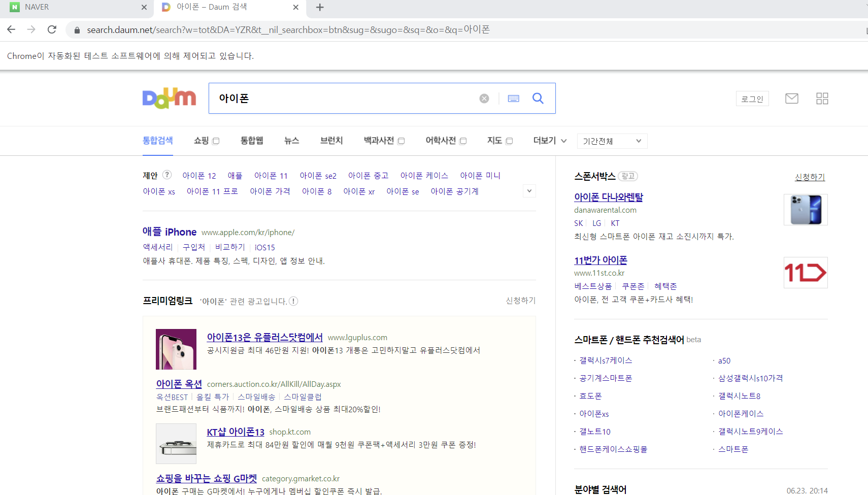Go back in browser
868x495 pixels.
tap(11, 29)
